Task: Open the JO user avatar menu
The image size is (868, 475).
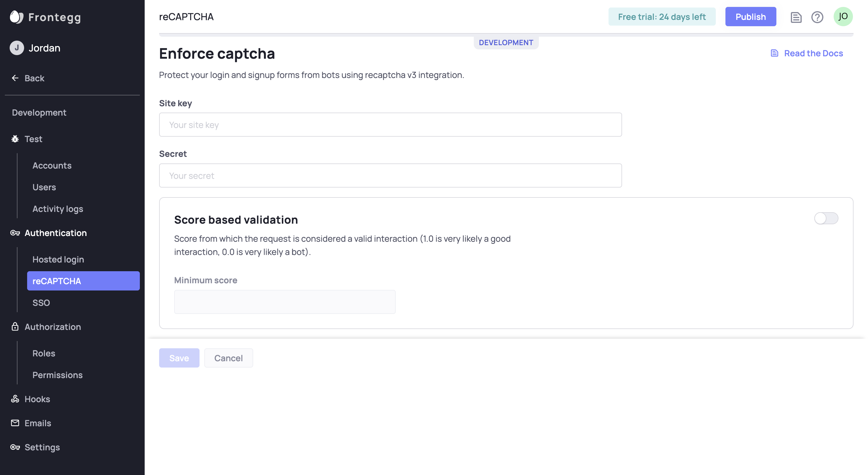Action: [x=843, y=17]
